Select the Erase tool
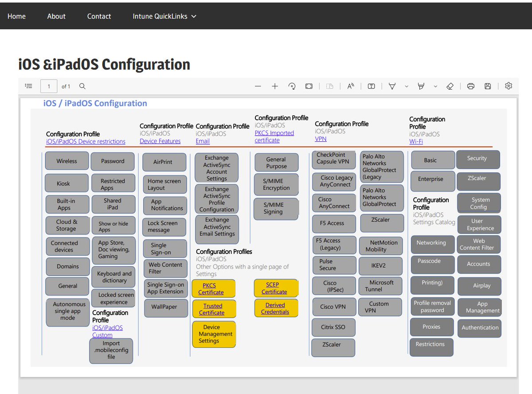Image resolution: width=532 pixels, height=394 pixels. (x=450, y=86)
